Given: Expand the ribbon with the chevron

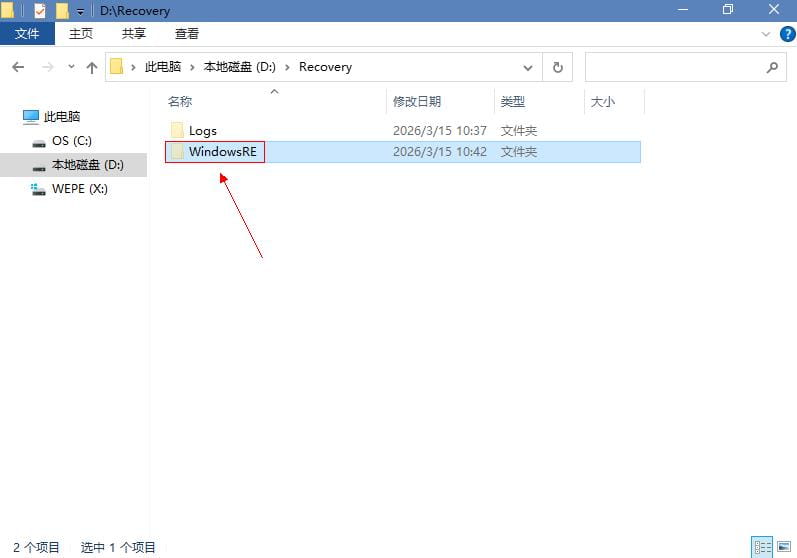Looking at the screenshot, I should [765, 34].
